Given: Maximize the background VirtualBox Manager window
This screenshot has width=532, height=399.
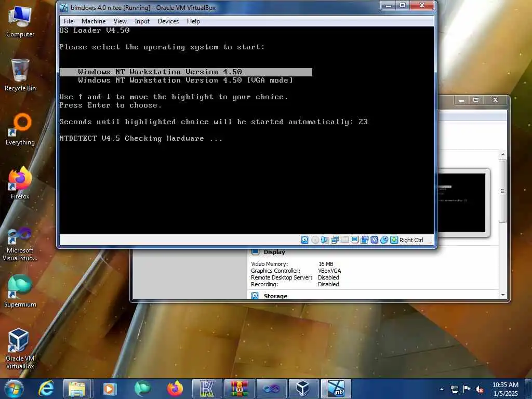Looking at the screenshot, I should tap(476, 100).
